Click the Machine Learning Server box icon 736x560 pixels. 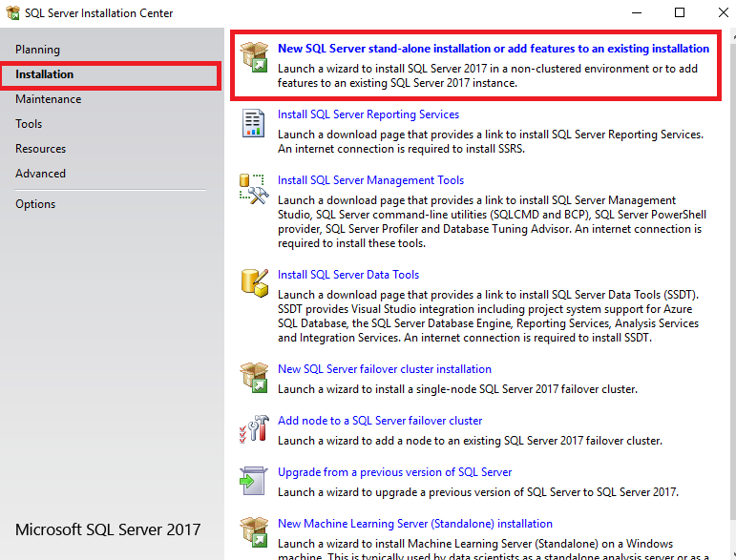click(254, 532)
